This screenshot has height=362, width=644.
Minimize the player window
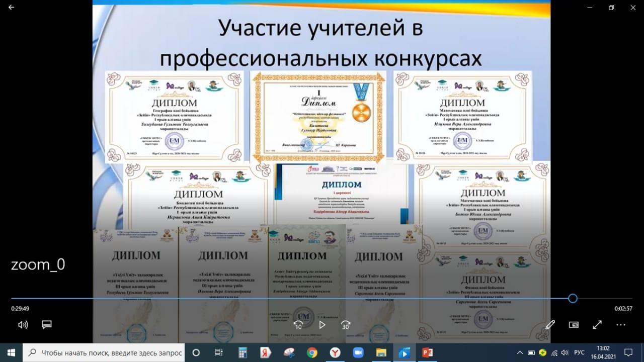coord(589,8)
